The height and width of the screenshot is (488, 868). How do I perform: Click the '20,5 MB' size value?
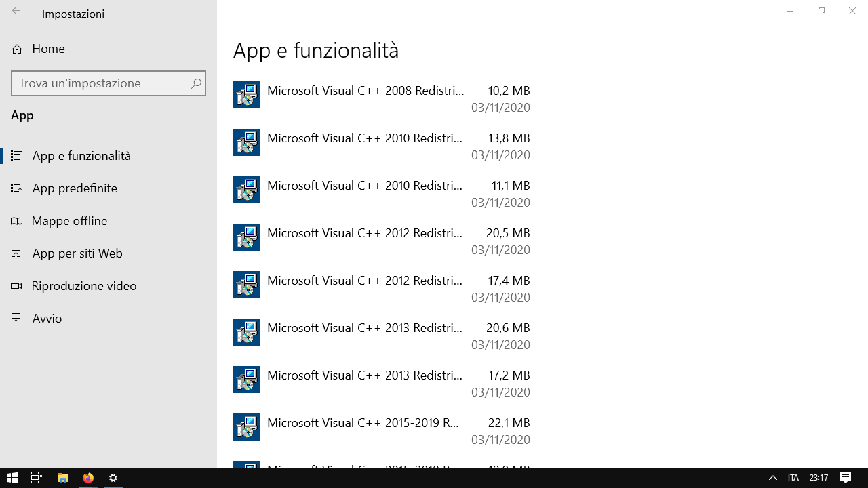click(x=508, y=233)
